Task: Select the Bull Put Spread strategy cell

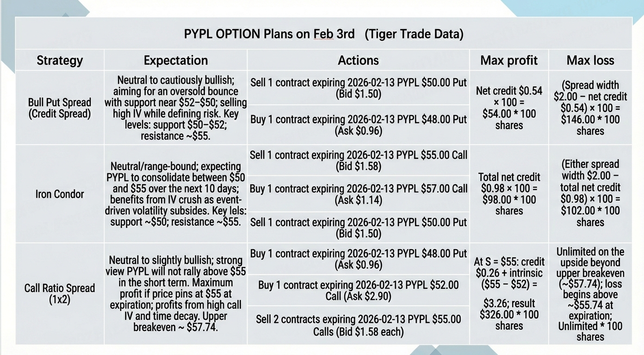Action: pos(60,108)
